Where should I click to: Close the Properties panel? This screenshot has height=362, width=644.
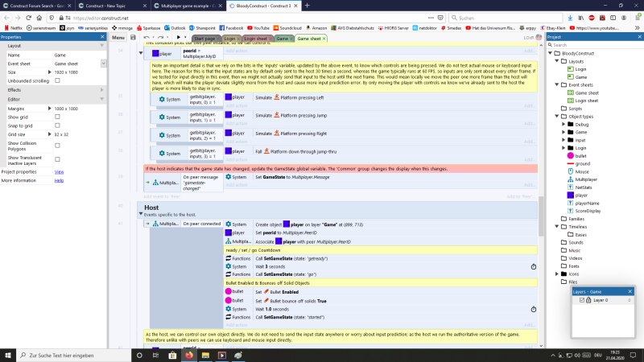pos(102,37)
